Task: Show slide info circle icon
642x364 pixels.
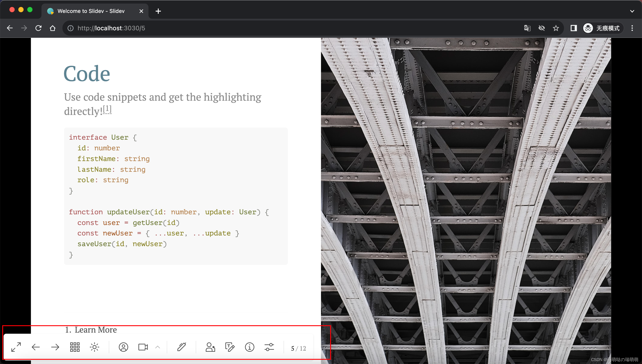Action: point(249,347)
